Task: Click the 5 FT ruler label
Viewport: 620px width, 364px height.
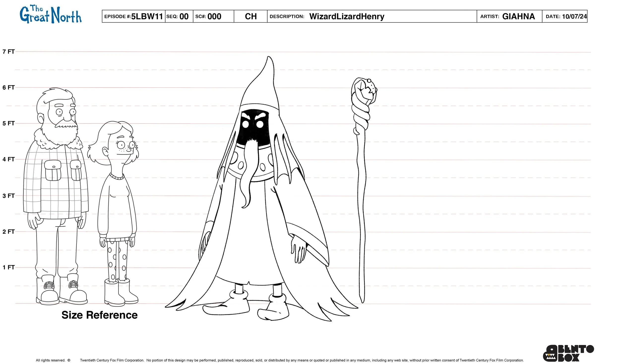Action: point(8,123)
